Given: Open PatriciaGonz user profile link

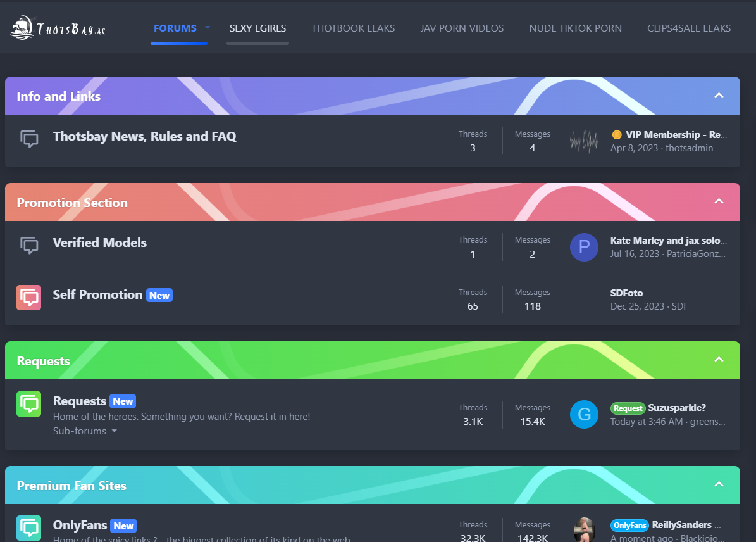Looking at the screenshot, I should [696, 254].
